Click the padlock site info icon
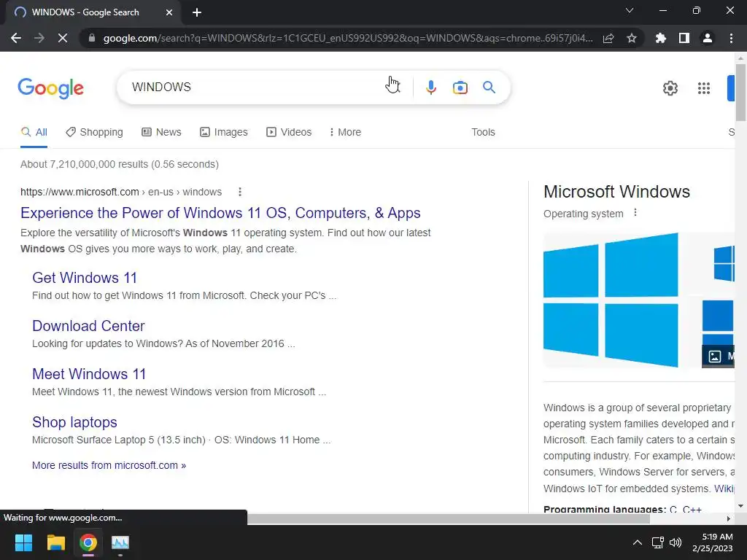 [92, 38]
